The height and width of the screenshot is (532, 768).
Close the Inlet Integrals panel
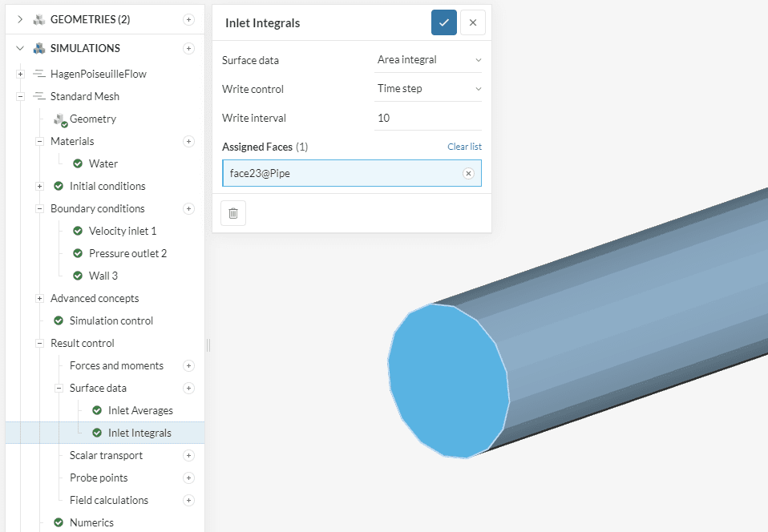point(473,22)
